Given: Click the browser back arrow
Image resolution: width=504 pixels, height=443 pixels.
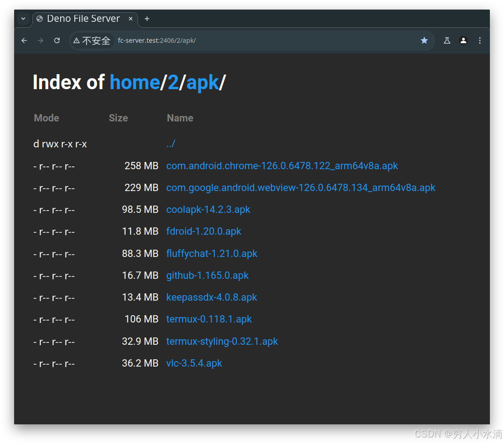Looking at the screenshot, I should pos(24,40).
